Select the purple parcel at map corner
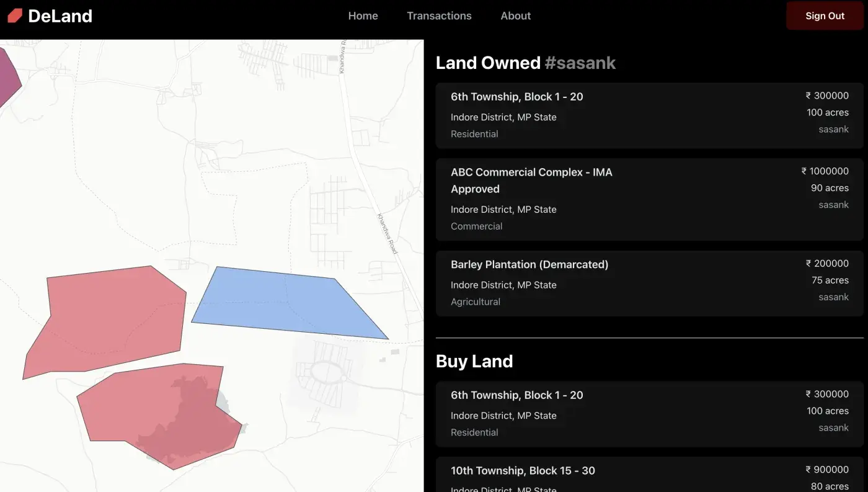 click(9, 79)
